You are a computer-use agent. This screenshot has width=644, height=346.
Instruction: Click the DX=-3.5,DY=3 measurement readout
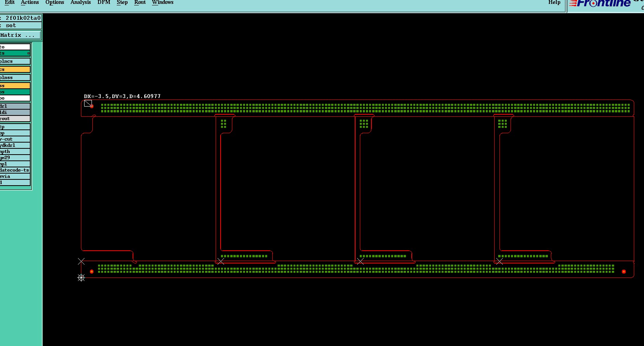click(x=122, y=96)
